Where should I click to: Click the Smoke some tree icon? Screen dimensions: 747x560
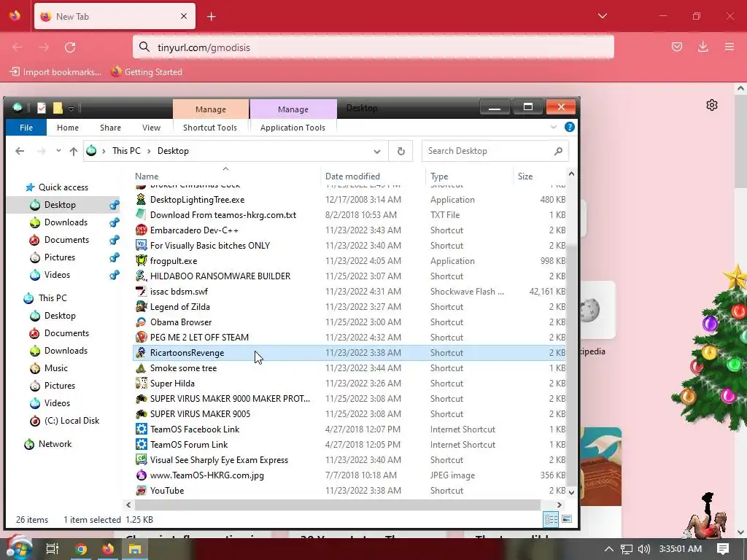(141, 368)
